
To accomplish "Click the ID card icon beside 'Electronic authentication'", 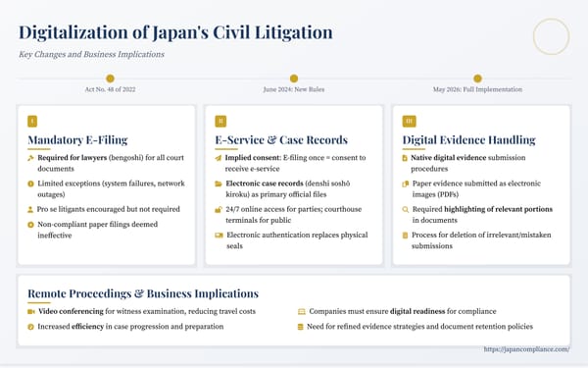I will (219, 236).
